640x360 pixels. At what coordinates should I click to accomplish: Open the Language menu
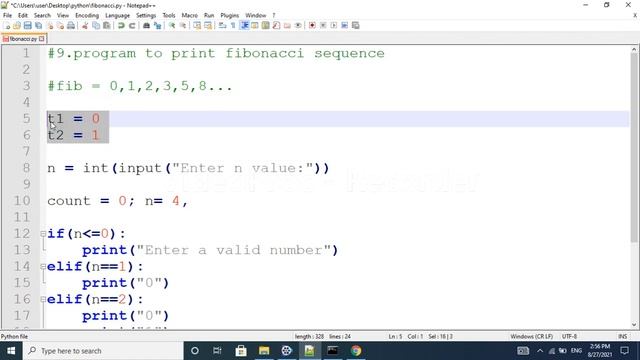[118, 15]
